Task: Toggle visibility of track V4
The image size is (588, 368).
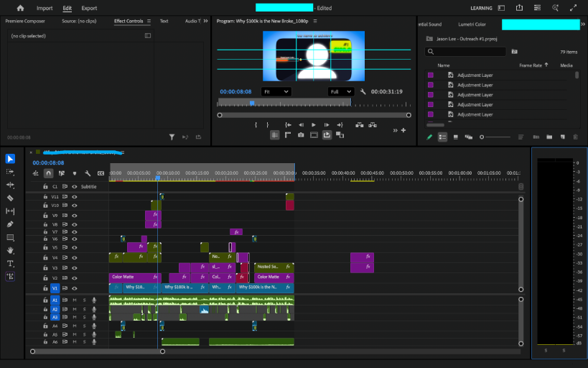Action: click(x=74, y=257)
